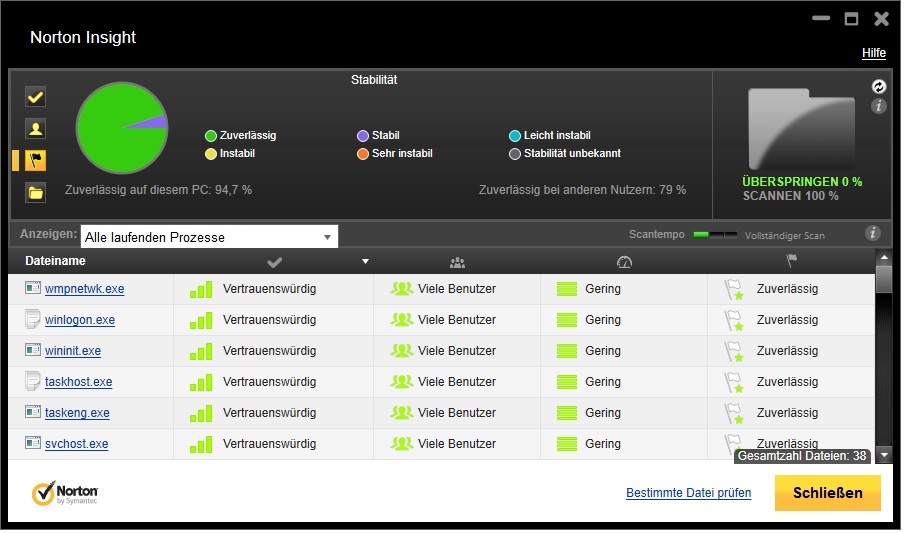Click the gray folder scan graphic
This screenshot has height=533, width=904.
pos(804,129)
